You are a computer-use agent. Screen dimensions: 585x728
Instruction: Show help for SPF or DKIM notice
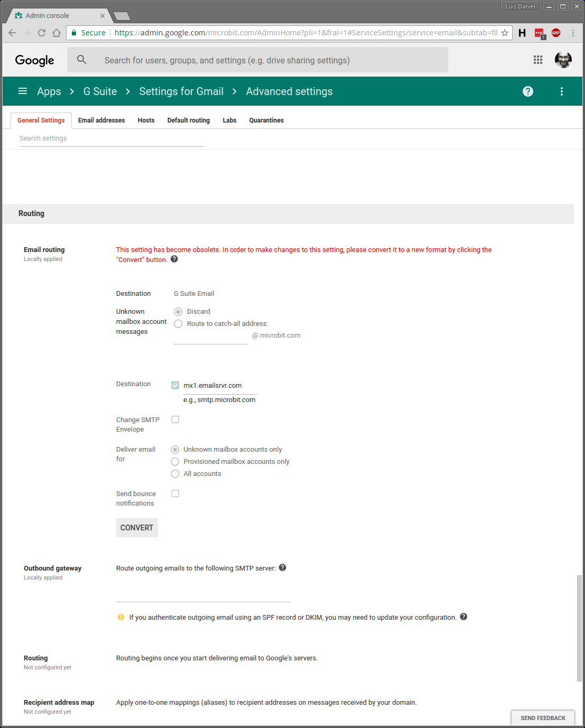pos(464,617)
